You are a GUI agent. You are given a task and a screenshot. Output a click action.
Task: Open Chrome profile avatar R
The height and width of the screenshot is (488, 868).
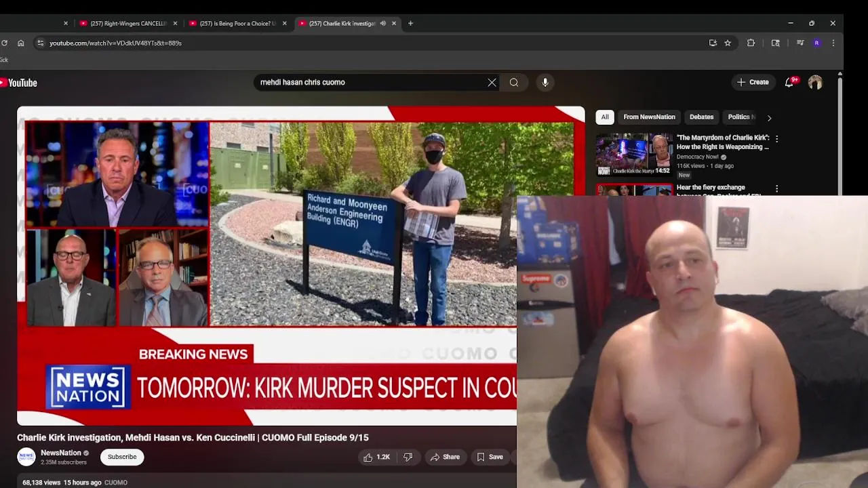(816, 43)
